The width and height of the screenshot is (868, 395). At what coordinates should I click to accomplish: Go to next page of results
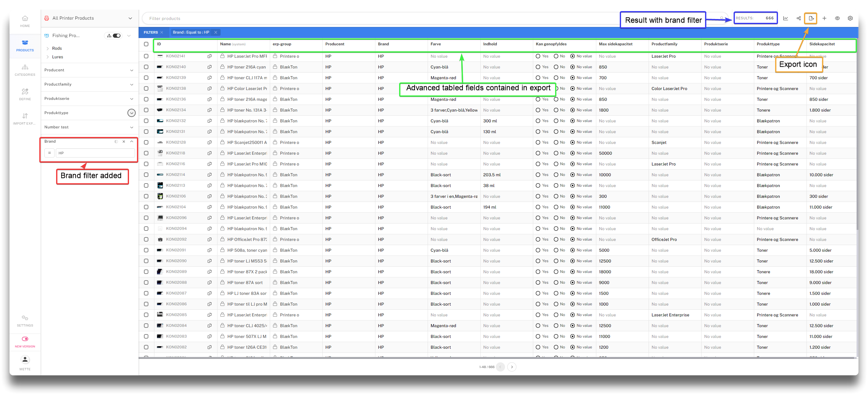(511, 367)
